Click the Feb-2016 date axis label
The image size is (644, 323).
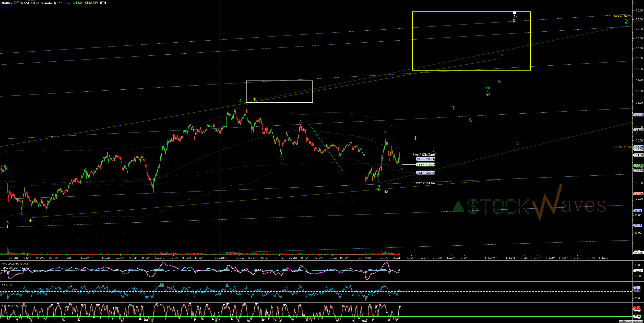click(491, 258)
